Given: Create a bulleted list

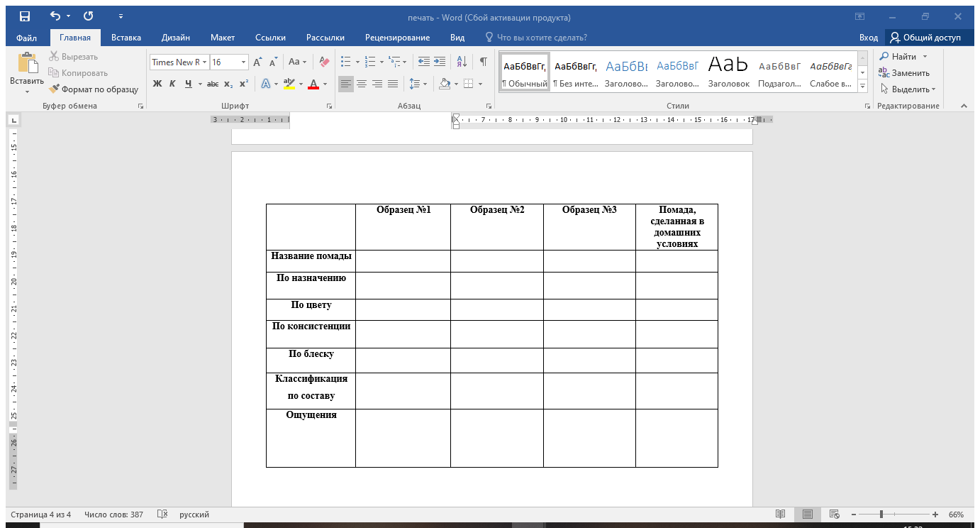Looking at the screenshot, I should (x=346, y=62).
